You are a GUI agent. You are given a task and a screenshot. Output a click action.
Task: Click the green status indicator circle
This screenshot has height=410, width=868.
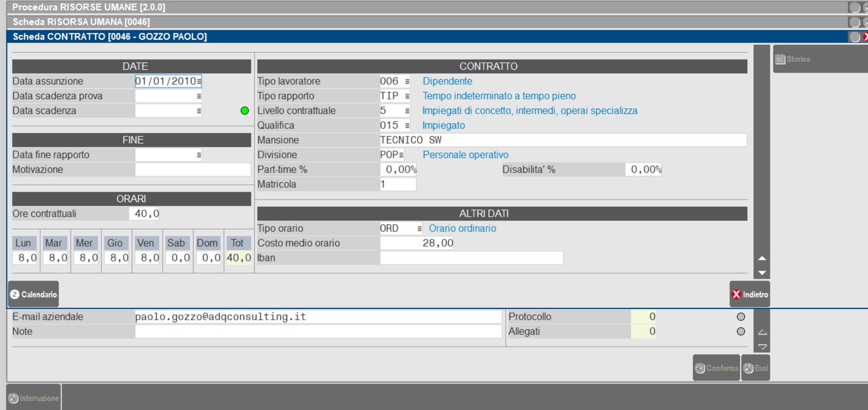tap(245, 111)
